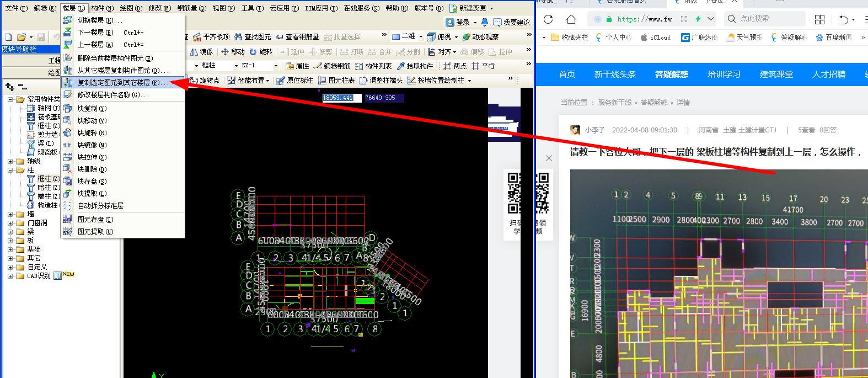Click the New file toolbar icon
868x378 pixels.
coord(8,38)
